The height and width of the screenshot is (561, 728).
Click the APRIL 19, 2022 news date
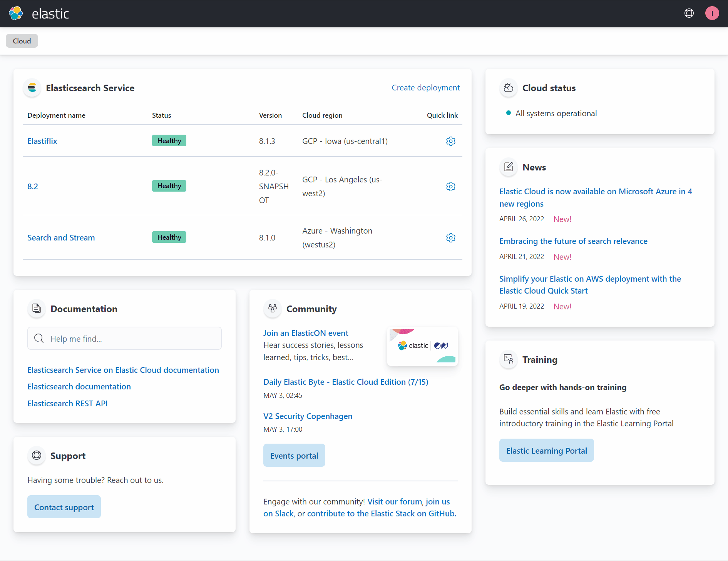522,306
